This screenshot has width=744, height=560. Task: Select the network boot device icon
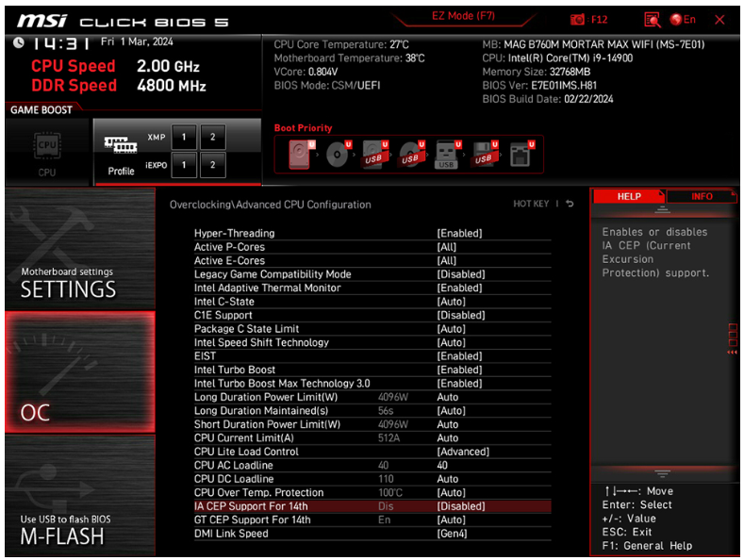521,155
